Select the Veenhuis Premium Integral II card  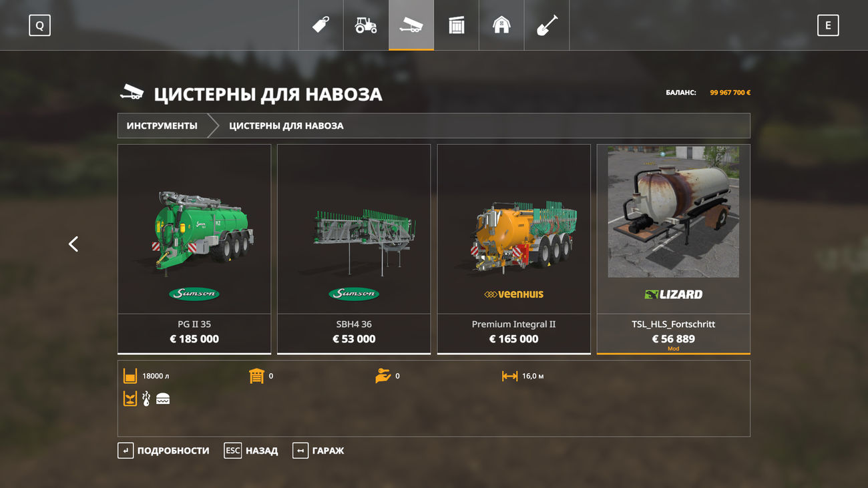pos(513,249)
